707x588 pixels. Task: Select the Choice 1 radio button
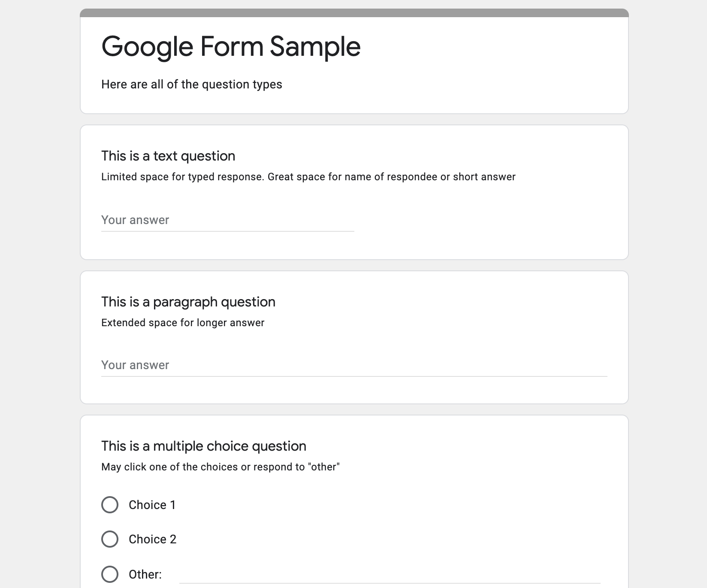pyautogui.click(x=110, y=505)
